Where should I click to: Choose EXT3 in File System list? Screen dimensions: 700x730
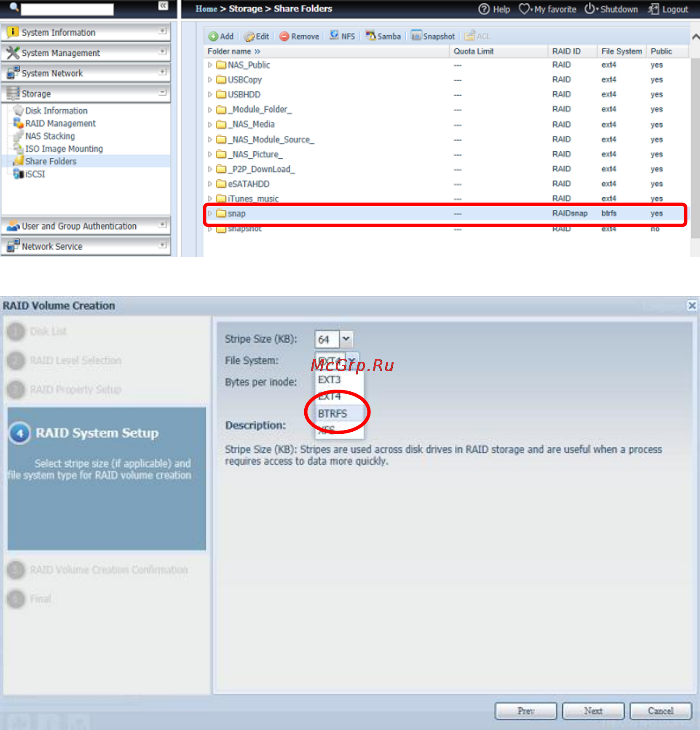point(339,380)
